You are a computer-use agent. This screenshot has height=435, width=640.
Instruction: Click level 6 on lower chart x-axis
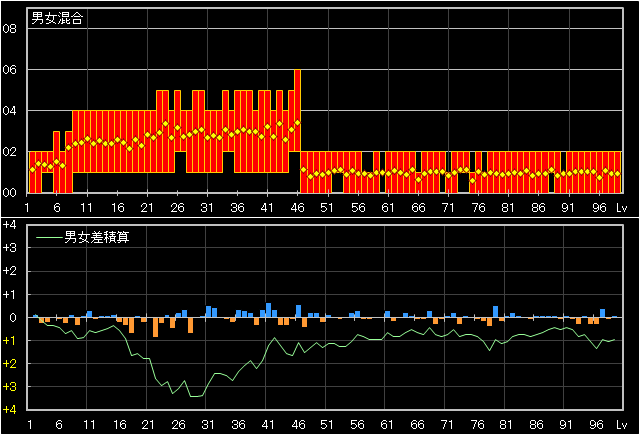59,425
